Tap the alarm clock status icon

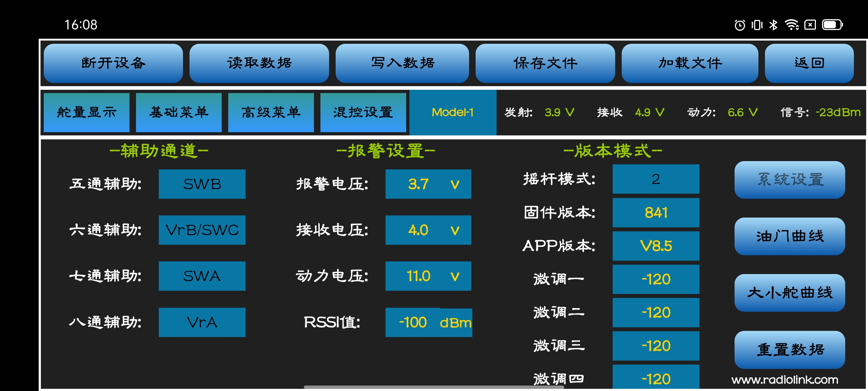(740, 25)
